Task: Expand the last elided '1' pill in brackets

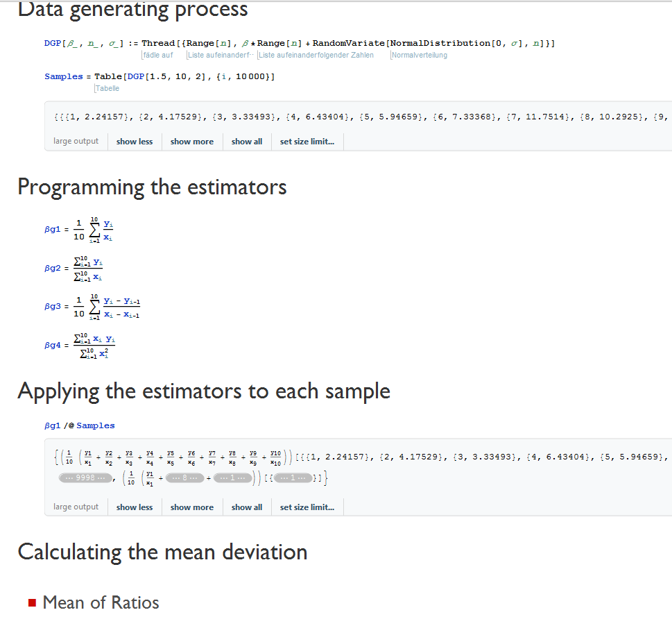Action: click(x=293, y=477)
